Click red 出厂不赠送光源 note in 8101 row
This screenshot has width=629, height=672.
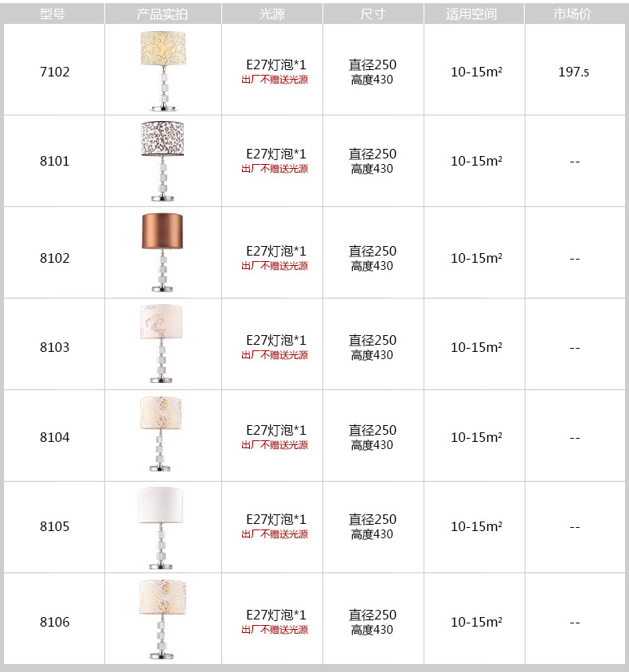[275, 169]
